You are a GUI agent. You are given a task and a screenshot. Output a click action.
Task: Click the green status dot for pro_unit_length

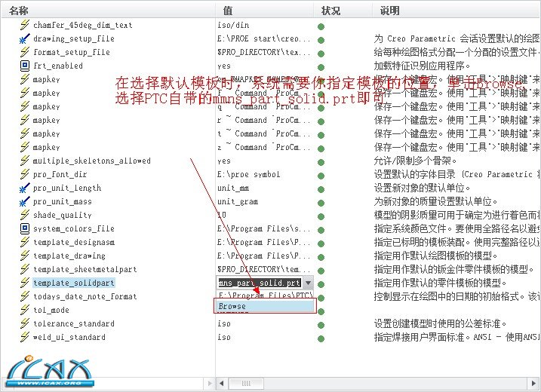pos(321,189)
